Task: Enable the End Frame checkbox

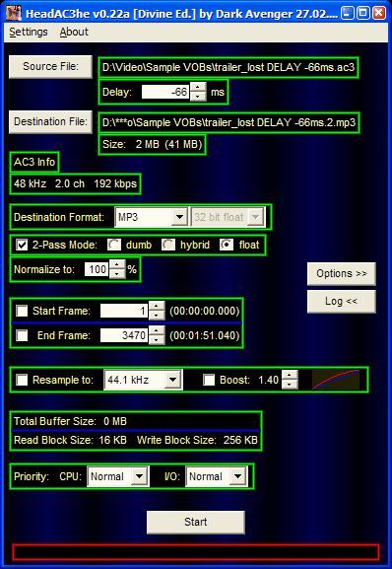Action: [x=22, y=335]
